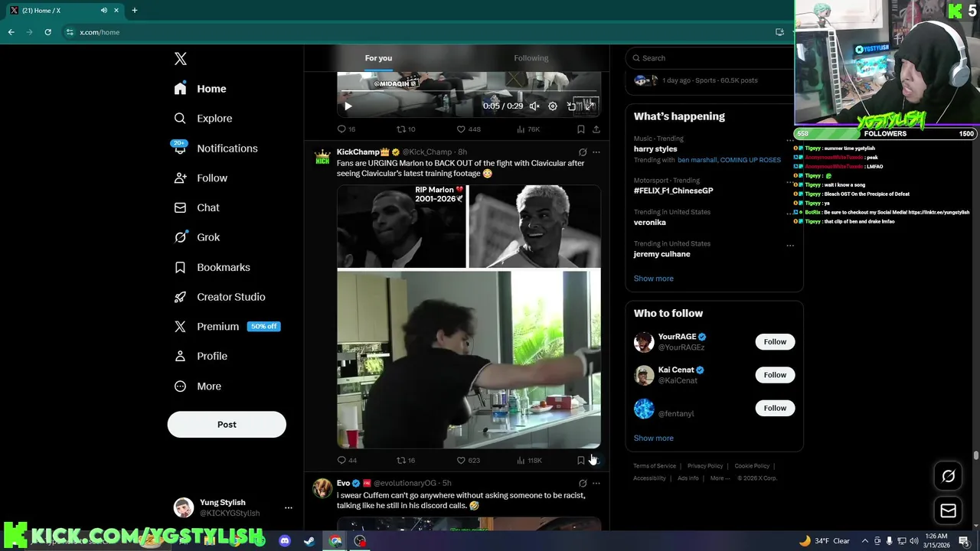Click the X logo in the sidebar
This screenshot has width=980, height=551.
point(181,59)
